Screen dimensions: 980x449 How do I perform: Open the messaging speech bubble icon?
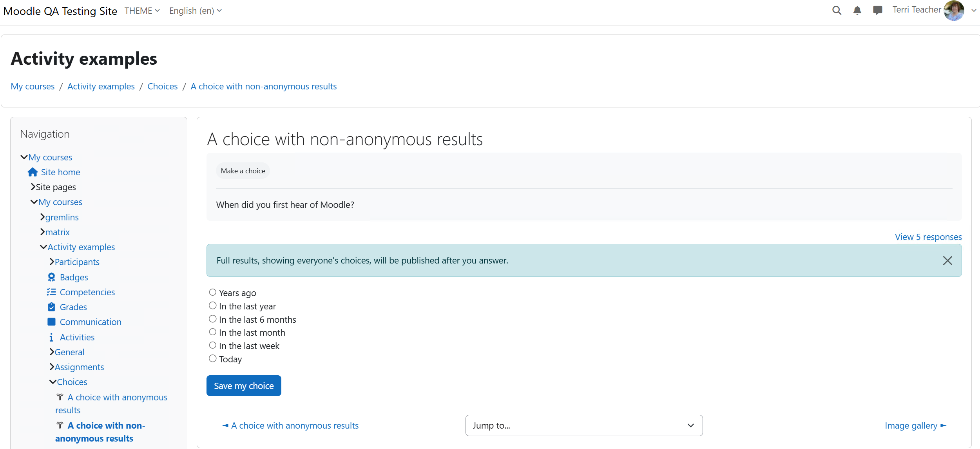click(877, 11)
